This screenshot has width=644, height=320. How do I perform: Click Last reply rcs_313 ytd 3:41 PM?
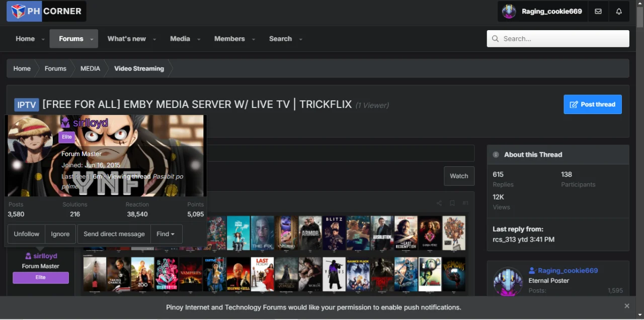point(523,240)
